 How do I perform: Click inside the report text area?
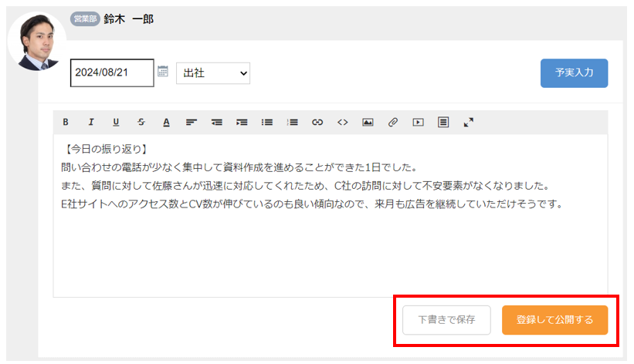point(331,216)
